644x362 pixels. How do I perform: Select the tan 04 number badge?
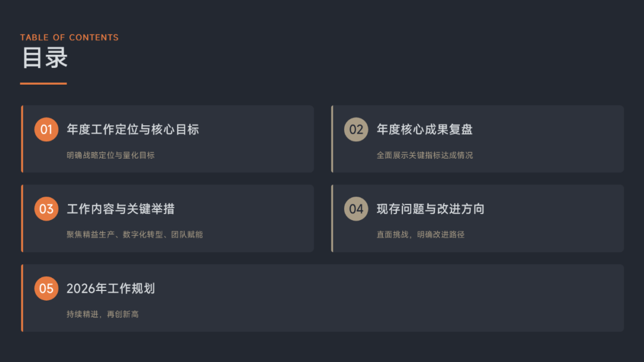tap(356, 209)
